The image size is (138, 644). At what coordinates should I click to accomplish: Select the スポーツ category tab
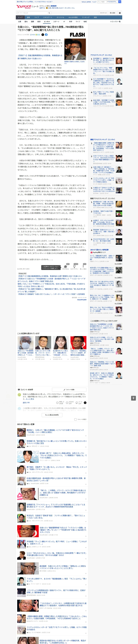pyautogui.click(x=56, y=21)
